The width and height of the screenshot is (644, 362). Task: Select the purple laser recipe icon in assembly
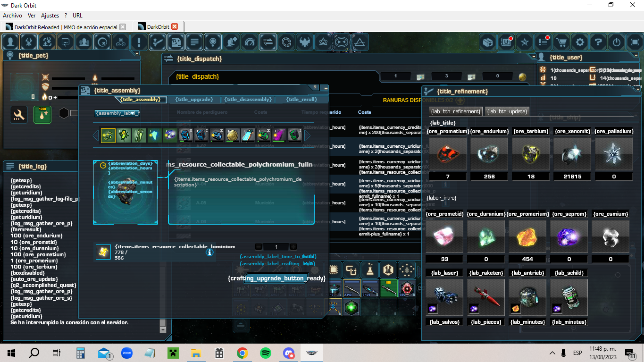pos(279,135)
